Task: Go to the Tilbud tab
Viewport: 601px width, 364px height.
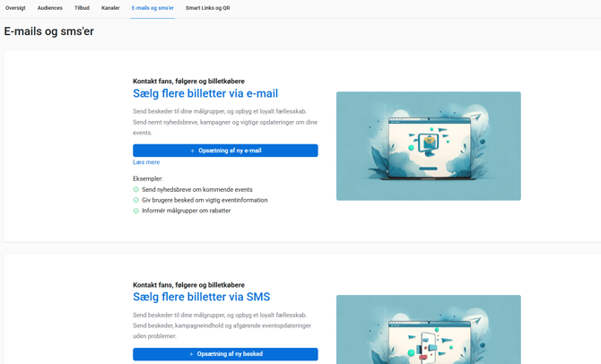Action: (82, 8)
